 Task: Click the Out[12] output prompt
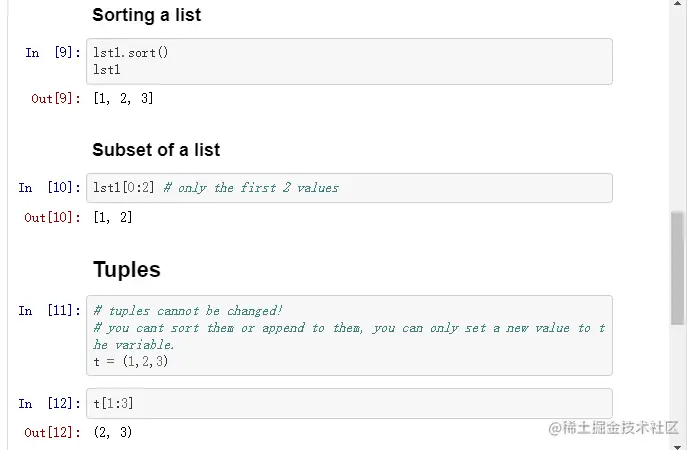pos(51,432)
